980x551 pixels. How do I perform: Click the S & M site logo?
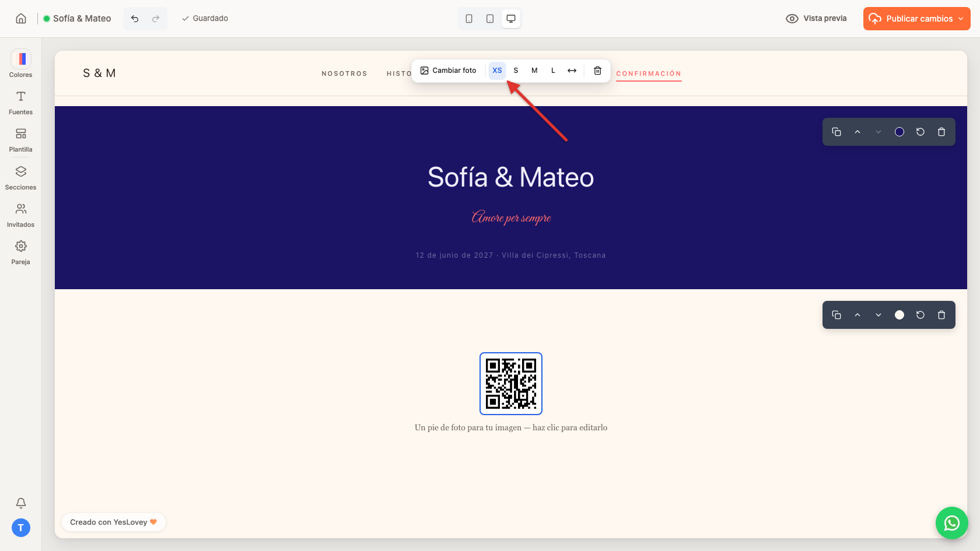tap(99, 73)
